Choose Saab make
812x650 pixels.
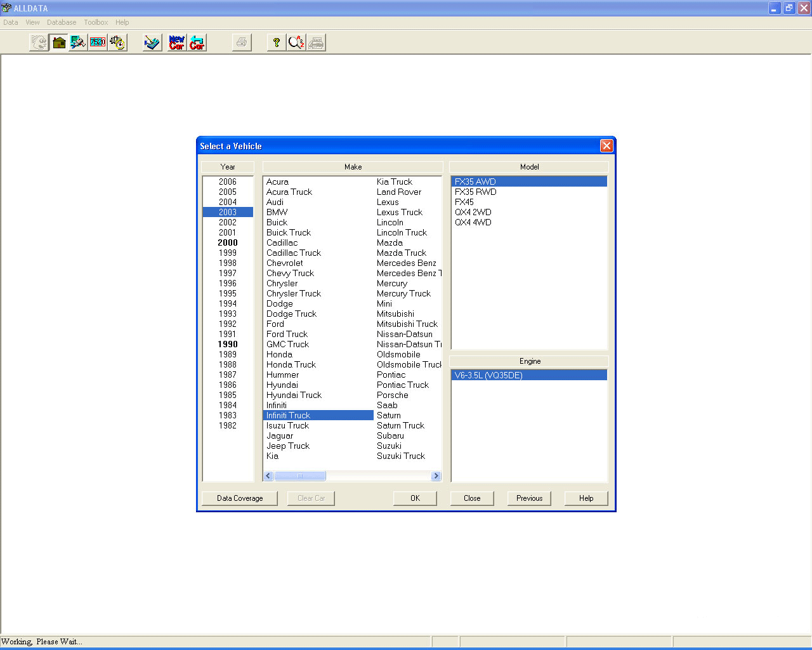387,405
